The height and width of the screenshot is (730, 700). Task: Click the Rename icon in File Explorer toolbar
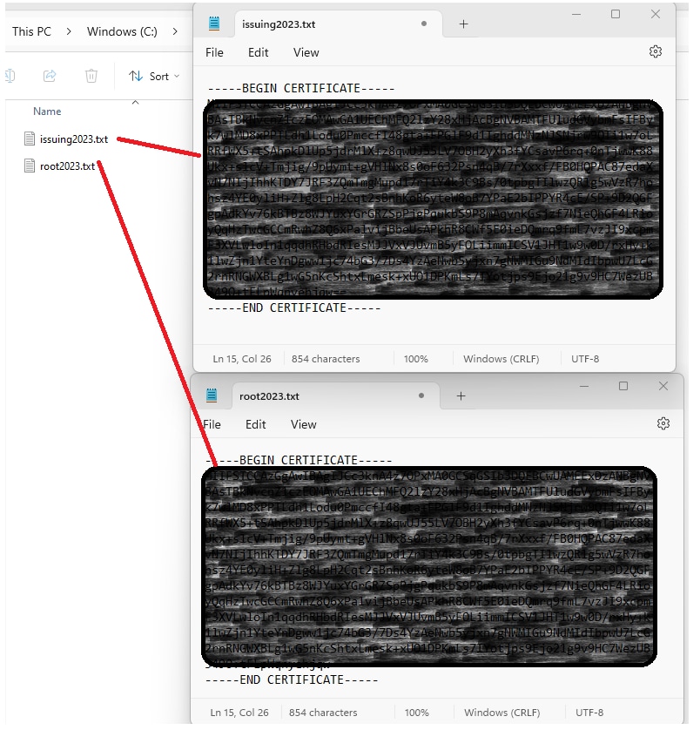coord(10,76)
